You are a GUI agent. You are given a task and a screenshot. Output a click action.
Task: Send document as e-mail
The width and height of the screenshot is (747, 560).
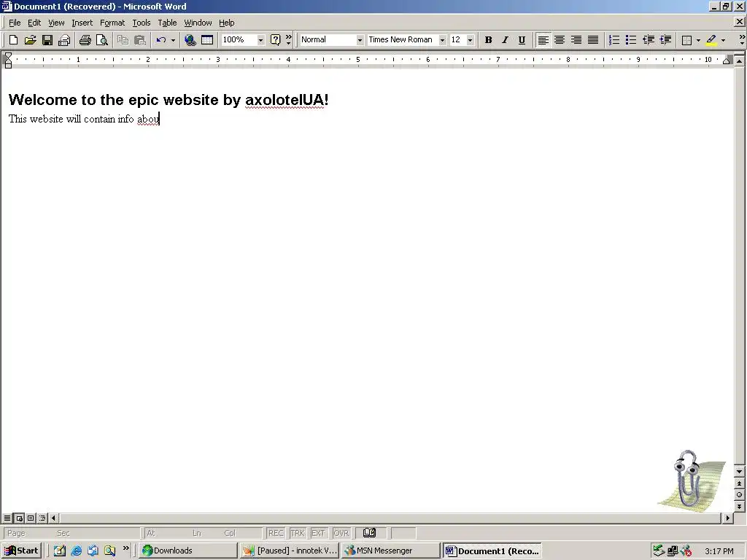(x=64, y=40)
